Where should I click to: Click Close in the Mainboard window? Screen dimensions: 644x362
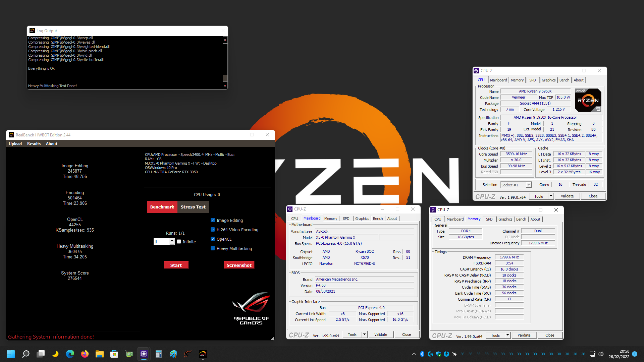point(407,335)
